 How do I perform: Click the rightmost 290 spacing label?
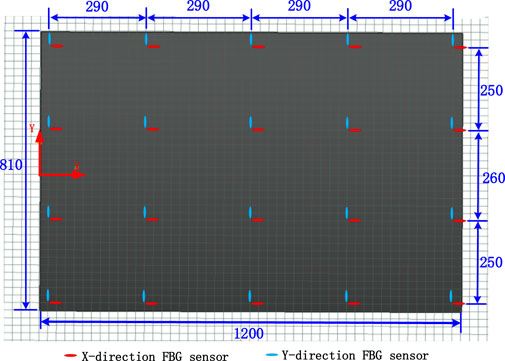[x=400, y=6]
